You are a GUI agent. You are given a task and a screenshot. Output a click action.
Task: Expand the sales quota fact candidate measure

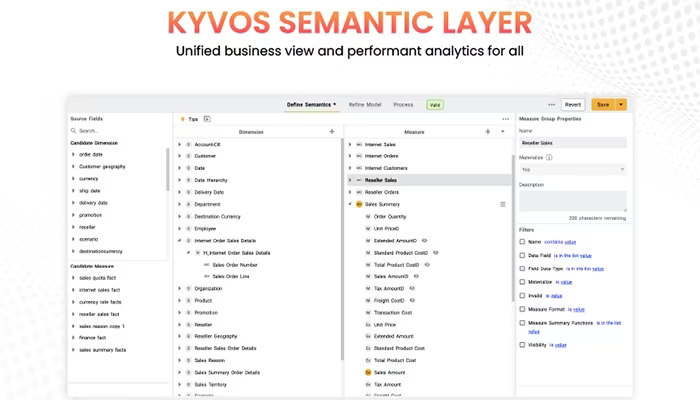point(73,278)
